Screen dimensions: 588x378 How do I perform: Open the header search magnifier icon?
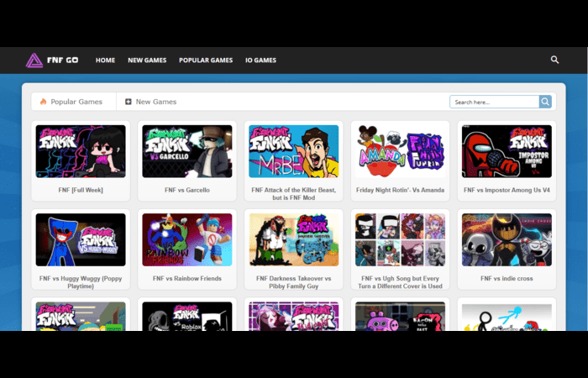tap(554, 60)
